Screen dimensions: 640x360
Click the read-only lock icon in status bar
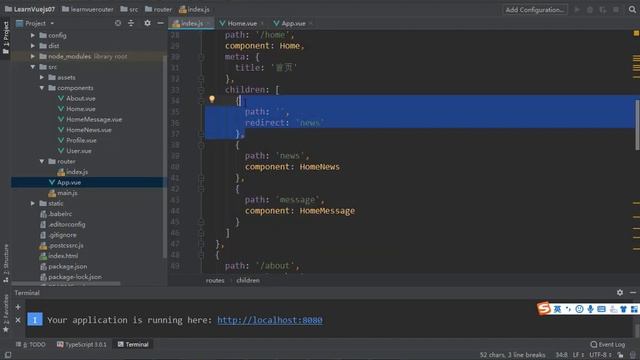[x=620, y=355]
